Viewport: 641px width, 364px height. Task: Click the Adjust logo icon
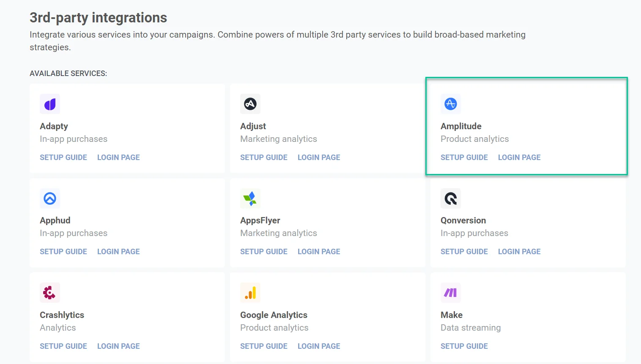point(250,104)
